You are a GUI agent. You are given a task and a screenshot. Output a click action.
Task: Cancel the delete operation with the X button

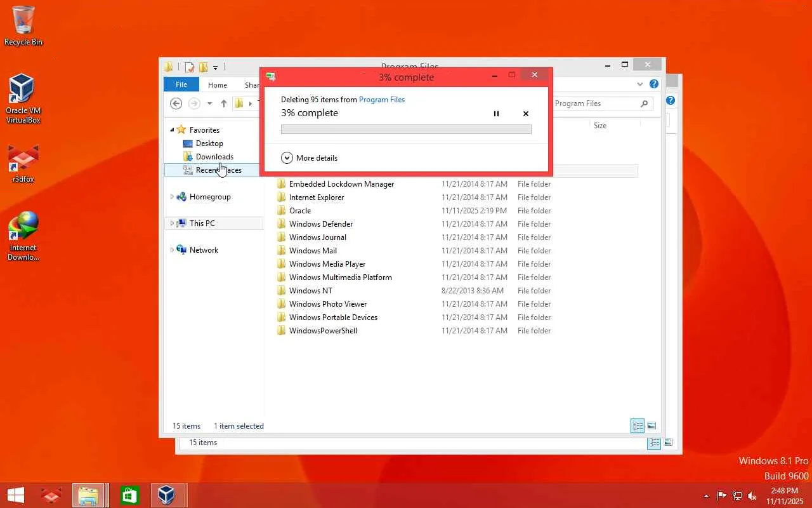pyautogui.click(x=526, y=114)
